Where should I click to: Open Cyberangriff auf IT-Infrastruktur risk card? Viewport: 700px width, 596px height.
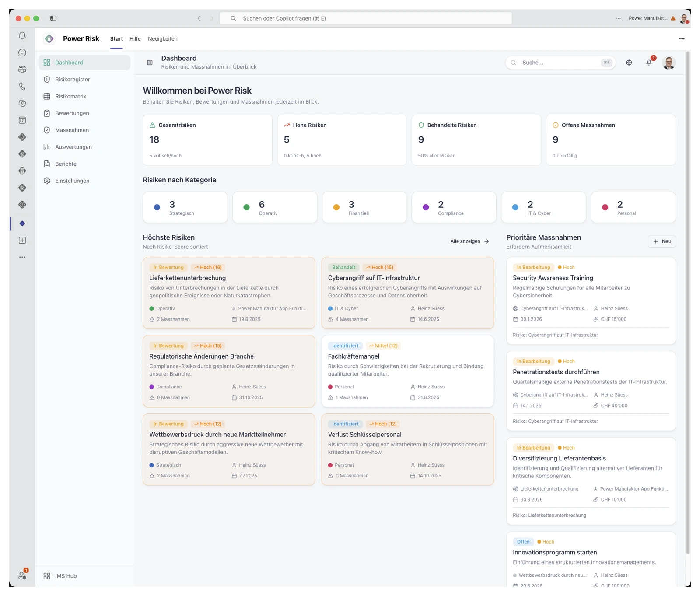pos(408,293)
